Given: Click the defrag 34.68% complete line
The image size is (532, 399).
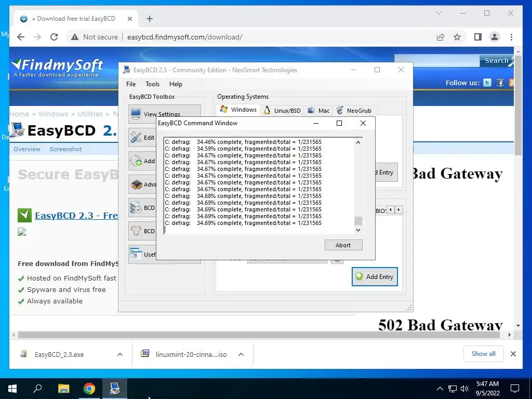Looking at the screenshot, I should [x=243, y=196].
